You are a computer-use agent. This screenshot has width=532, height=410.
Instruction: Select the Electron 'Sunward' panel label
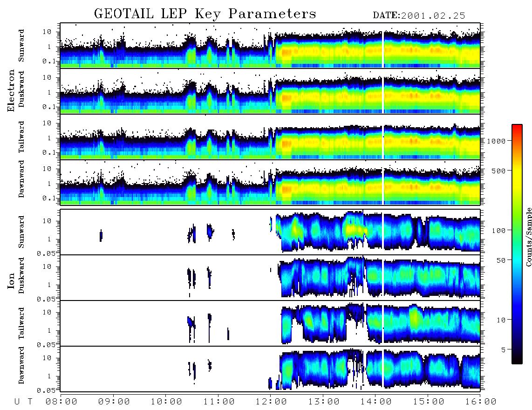click(21, 46)
